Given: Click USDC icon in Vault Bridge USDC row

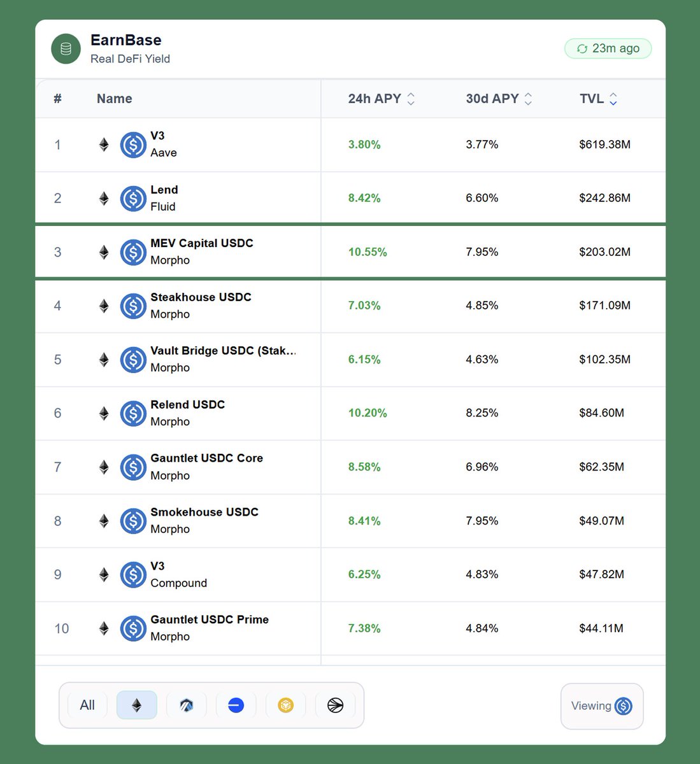Looking at the screenshot, I should point(133,360).
